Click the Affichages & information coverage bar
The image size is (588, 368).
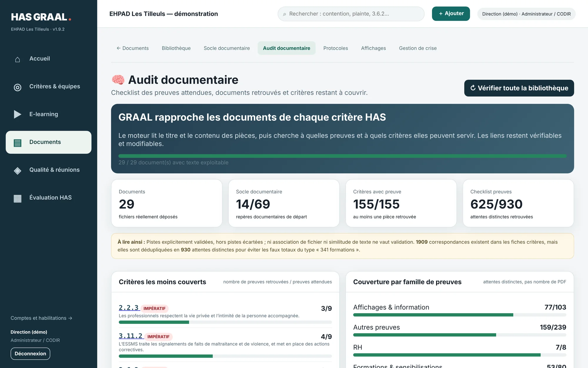460,315
